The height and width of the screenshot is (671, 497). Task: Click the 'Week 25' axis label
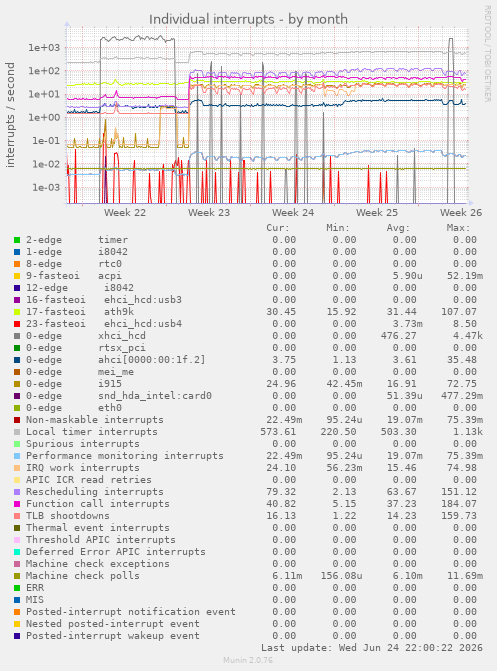377,213
